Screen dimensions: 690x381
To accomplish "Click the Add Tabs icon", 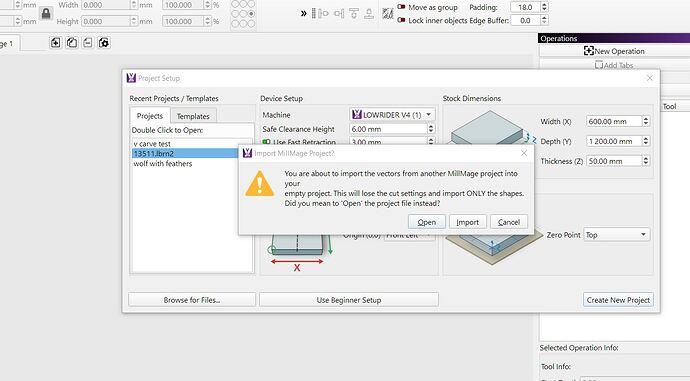I will coord(598,65).
